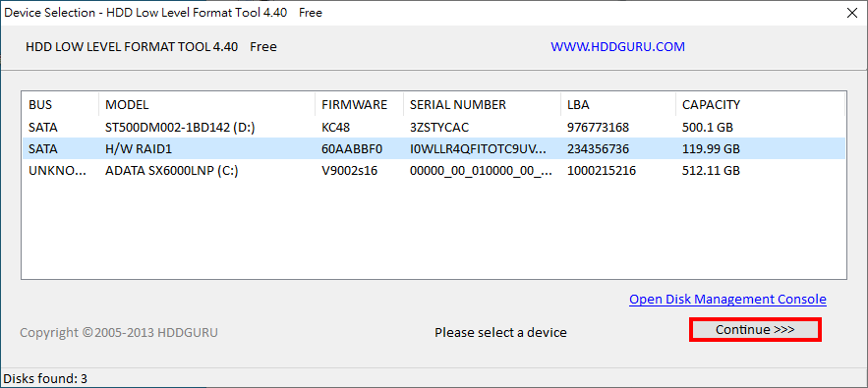868x388 pixels.
Task: Sort by the BUS column header
Action: (x=61, y=104)
